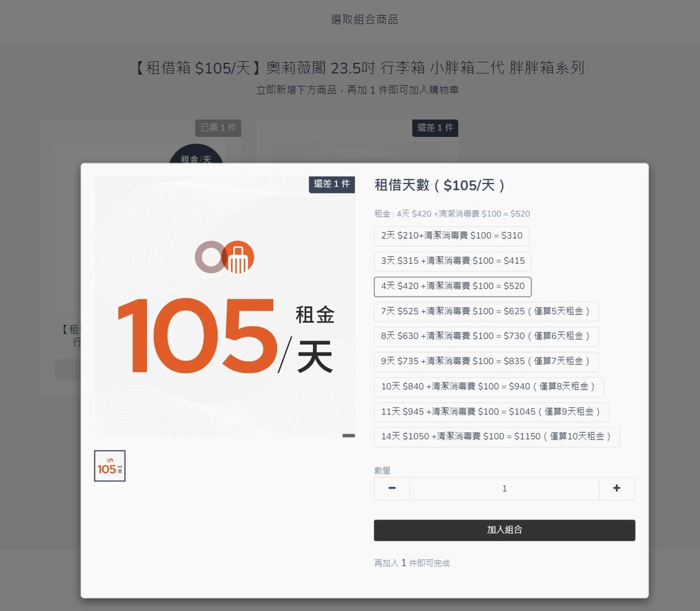This screenshot has height=611, width=700.
Task: Click the 數量 label
Action: [382, 470]
